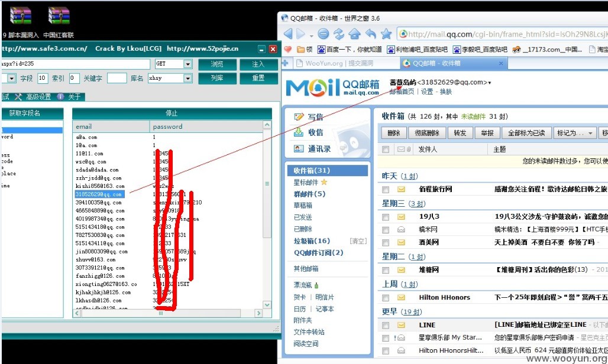
Task: Click the 全部标为已读 button
Action: 526,133
